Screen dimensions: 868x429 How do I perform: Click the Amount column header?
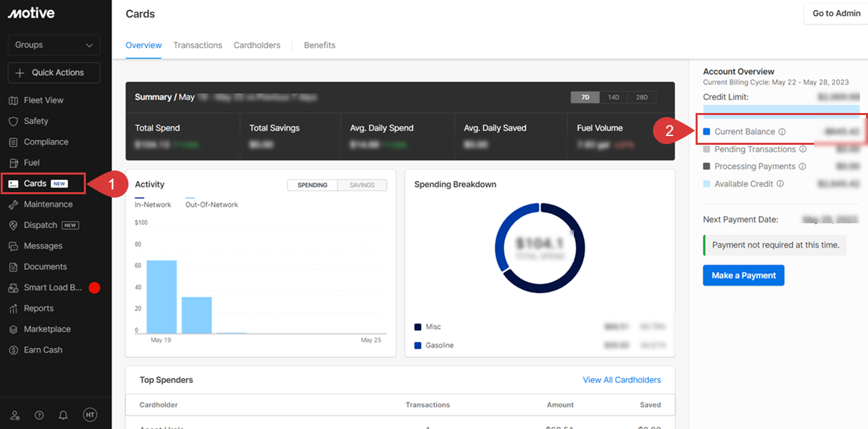[560, 405]
